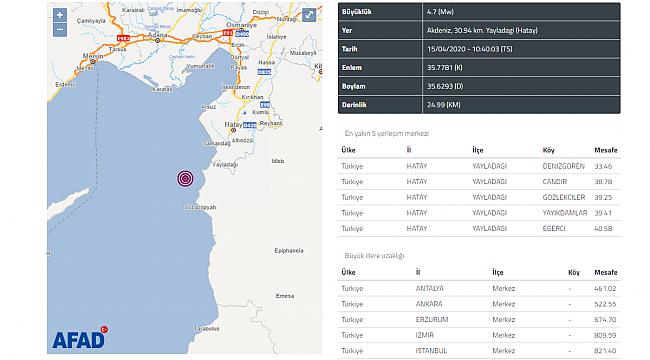Screen dimensions: 650x360
Task: Click the E90 road sign
Action: [x=265, y=105]
